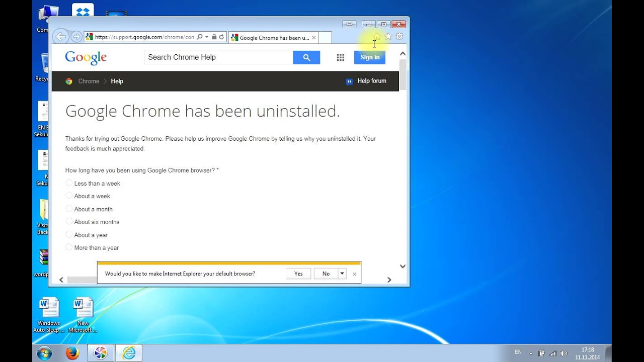This screenshot has width=644, height=362.
Task: Click the 'Google Chrome has been uninstalled.' heading
Action: point(203,111)
